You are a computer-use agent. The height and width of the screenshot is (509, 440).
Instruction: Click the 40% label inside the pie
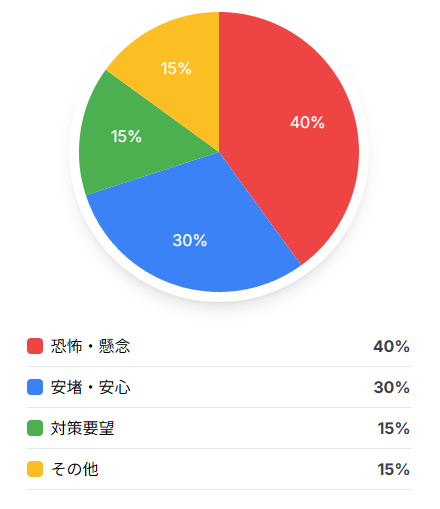pos(307,122)
